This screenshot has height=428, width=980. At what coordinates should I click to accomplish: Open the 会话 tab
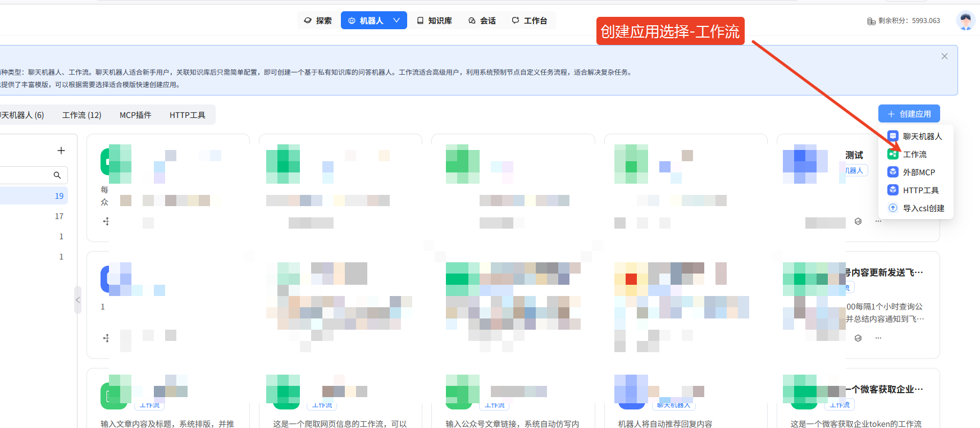482,21
